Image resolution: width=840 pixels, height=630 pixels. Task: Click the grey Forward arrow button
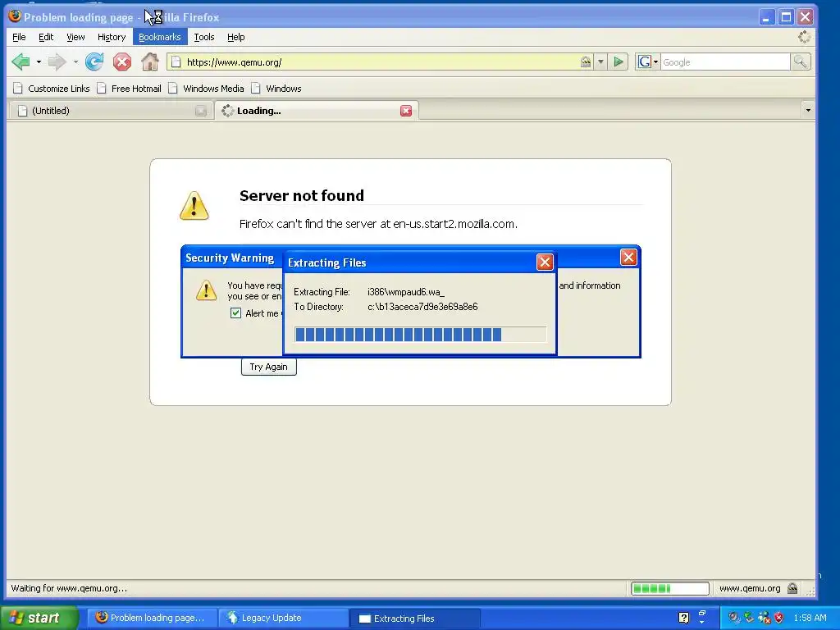tap(57, 62)
